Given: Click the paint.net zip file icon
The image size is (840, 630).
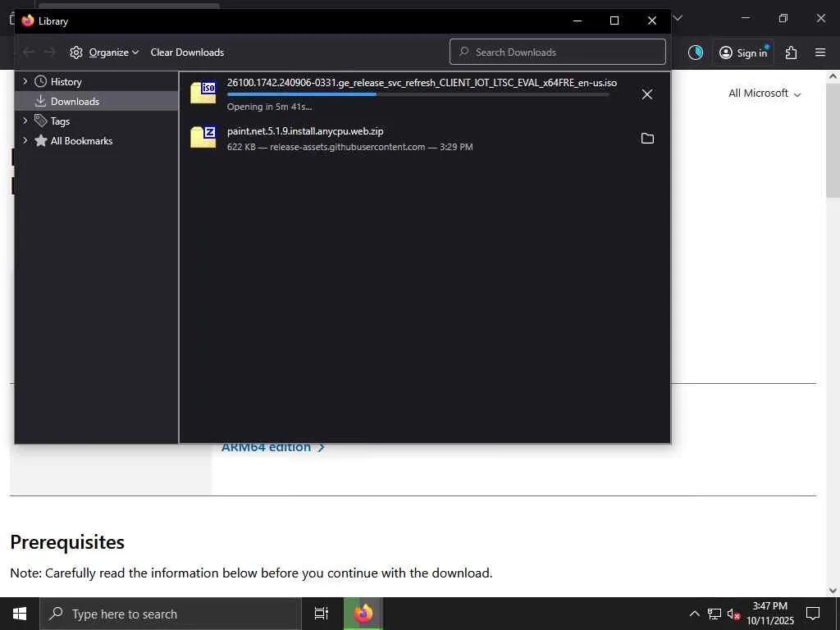Looking at the screenshot, I should click(203, 137).
